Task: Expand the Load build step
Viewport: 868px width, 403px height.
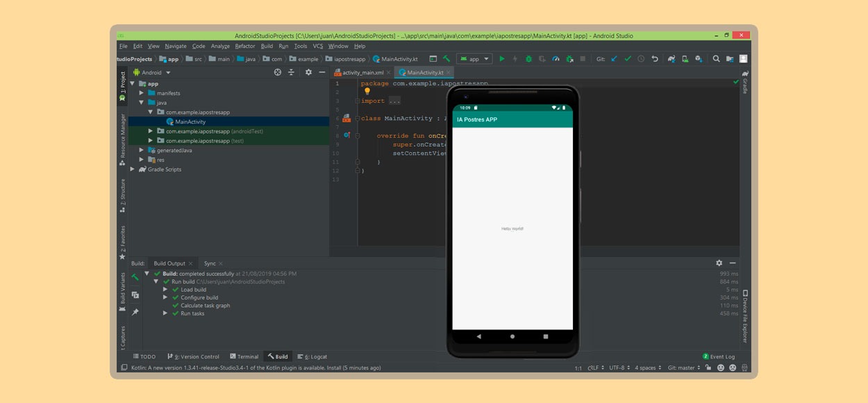Action: tap(165, 290)
